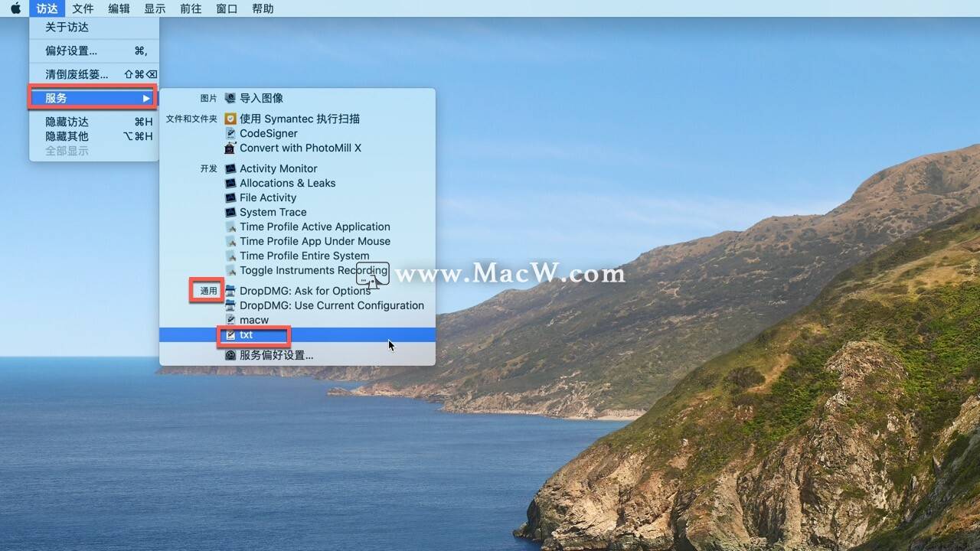Click the Symantec scan icon
Screen dimensions: 980x551
(230, 119)
